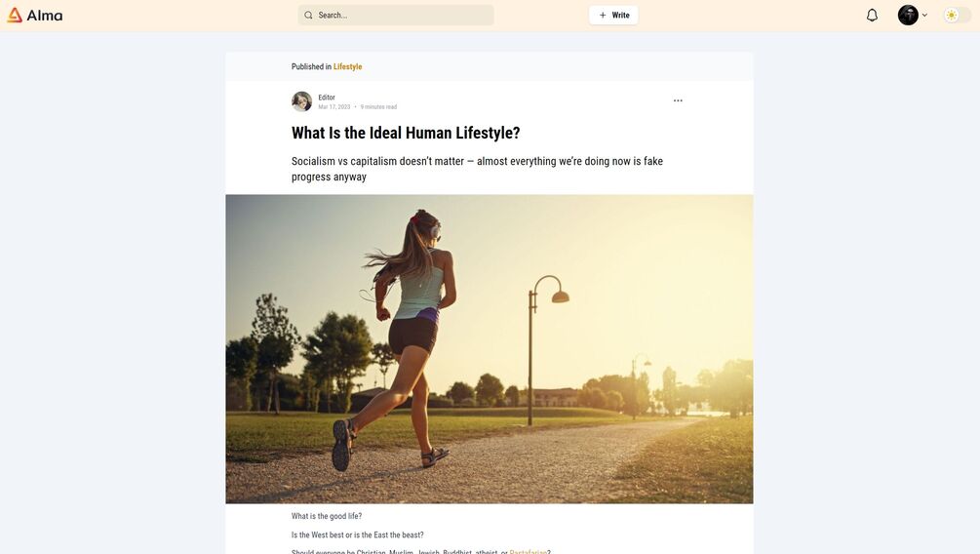This screenshot has width=980, height=554.
Task: Click the Alma brand name text
Action: (45, 15)
